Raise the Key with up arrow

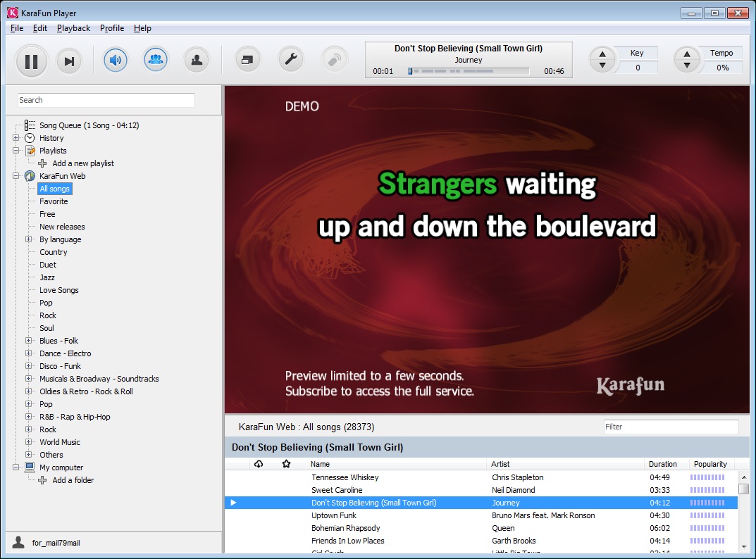tap(602, 54)
